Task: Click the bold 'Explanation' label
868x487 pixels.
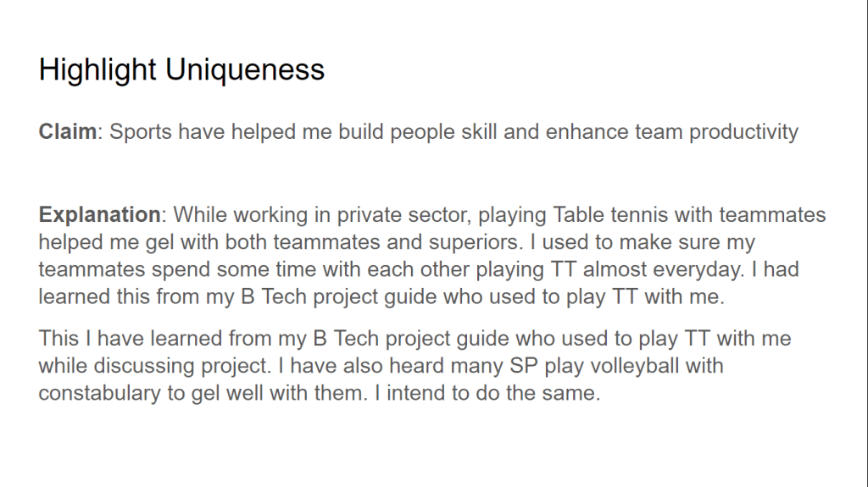Action: coord(99,214)
